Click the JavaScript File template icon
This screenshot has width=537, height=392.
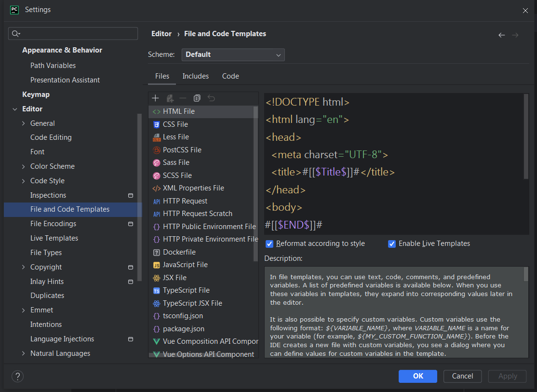click(156, 265)
